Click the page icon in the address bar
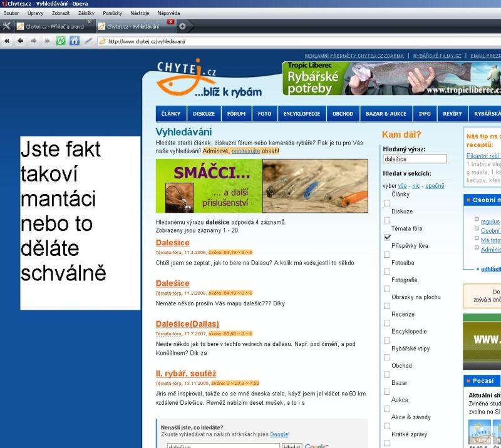The image size is (501, 448). click(102, 41)
